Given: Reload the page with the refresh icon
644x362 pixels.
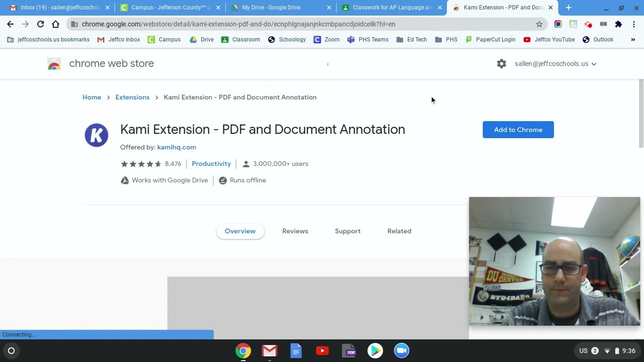Looking at the screenshot, I should tap(40, 24).
